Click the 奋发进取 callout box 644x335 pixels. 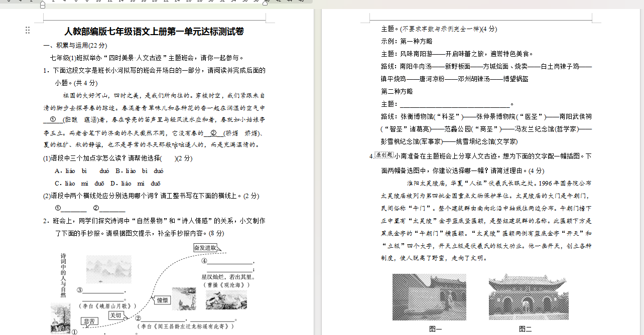pyautogui.click(x=206, y=248)
